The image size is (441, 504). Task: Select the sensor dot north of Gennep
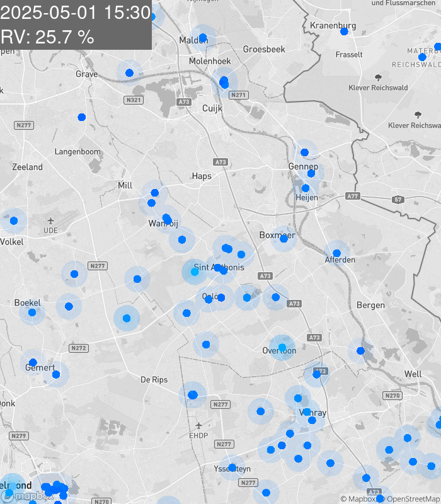(304, 152)
